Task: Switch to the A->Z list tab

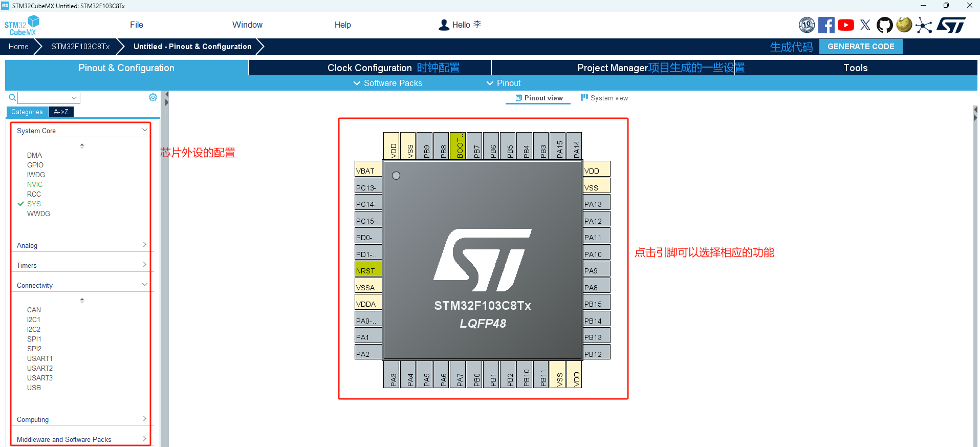Action: 61,112
